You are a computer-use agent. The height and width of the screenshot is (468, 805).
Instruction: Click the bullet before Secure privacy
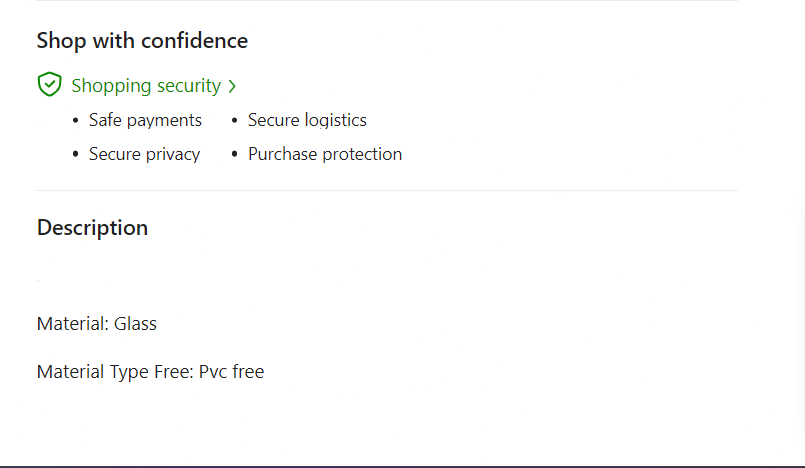coord(76,155)
